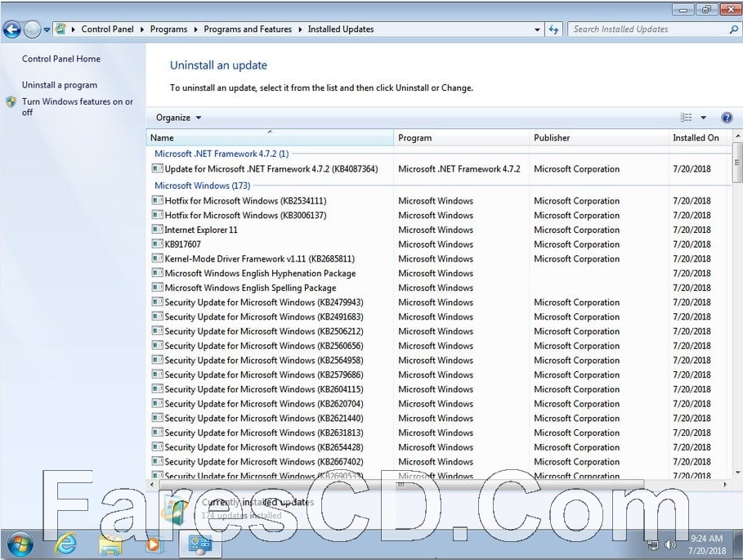Image resolution: width=743 pixels, height=560 pixels.
Task: Expand the view options dropdown arrow
Action: [704, 118]
